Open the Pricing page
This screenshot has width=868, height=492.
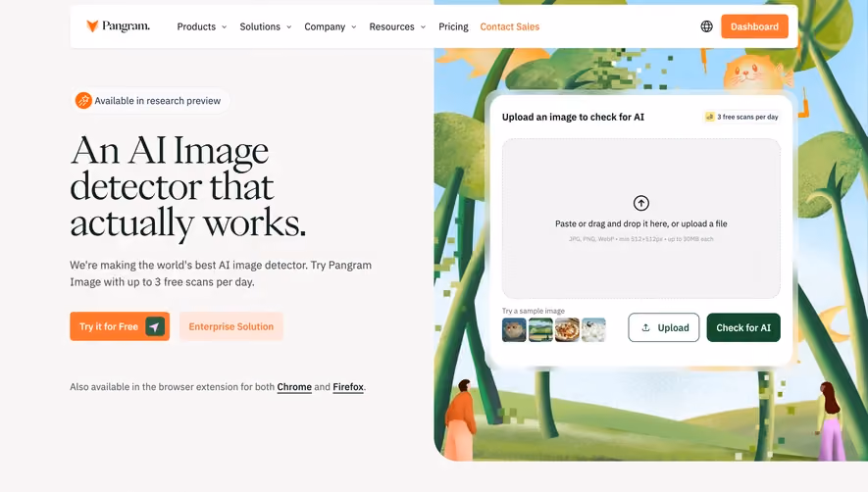453,26
